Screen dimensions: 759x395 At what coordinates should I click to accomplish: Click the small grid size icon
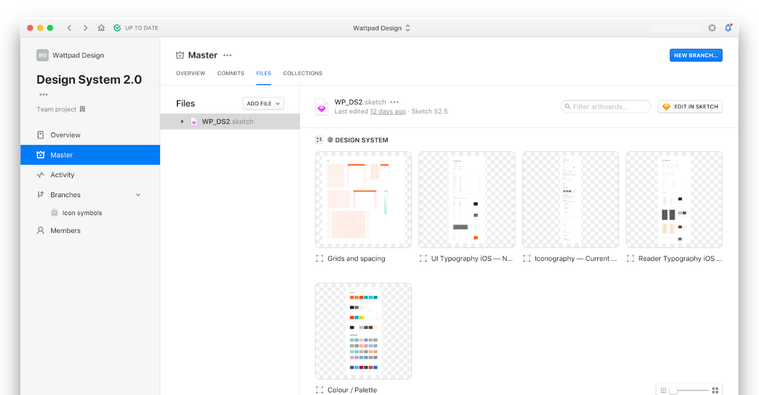664,390
